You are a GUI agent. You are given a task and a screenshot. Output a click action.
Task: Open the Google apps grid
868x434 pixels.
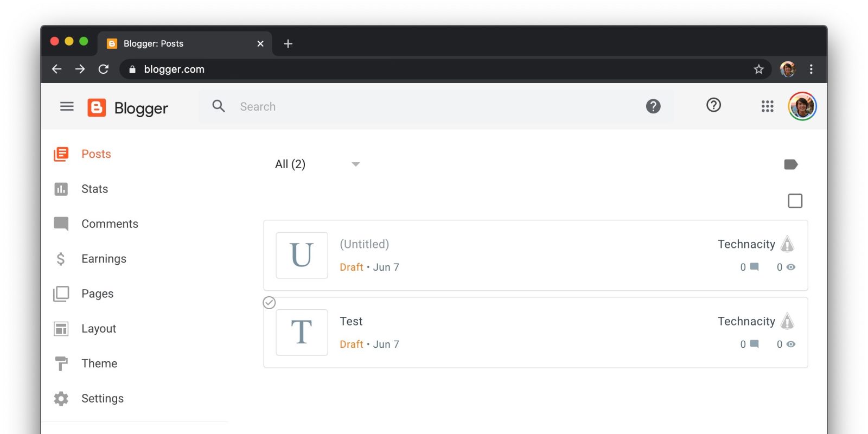[x=767, y=106]
